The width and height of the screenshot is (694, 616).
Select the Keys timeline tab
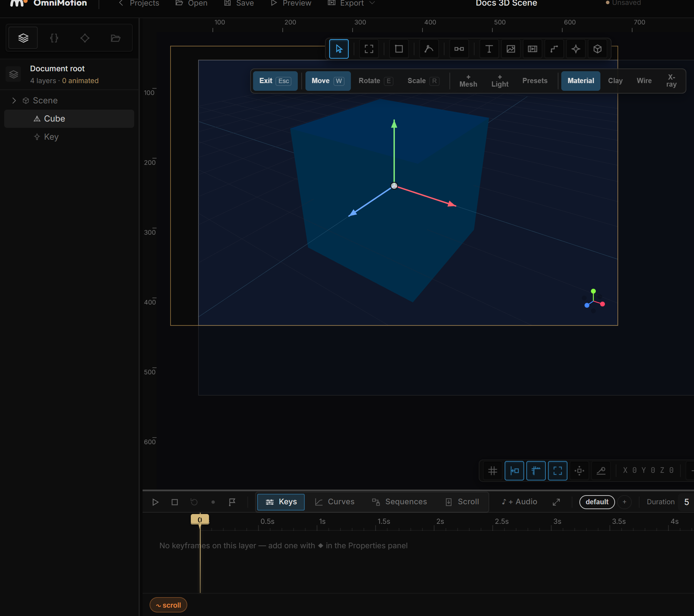[x=281, y=502]
